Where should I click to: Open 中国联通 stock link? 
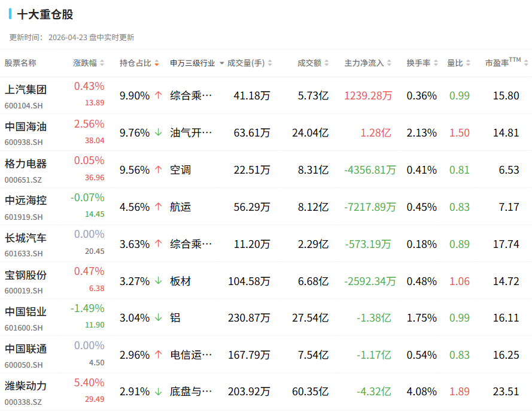26,349
